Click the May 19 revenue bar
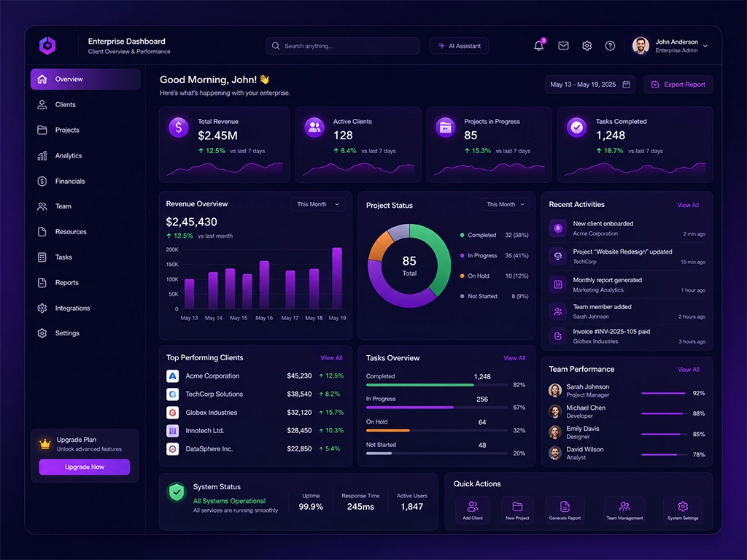This screenshot has height=560, width=747. click(337, 278)
